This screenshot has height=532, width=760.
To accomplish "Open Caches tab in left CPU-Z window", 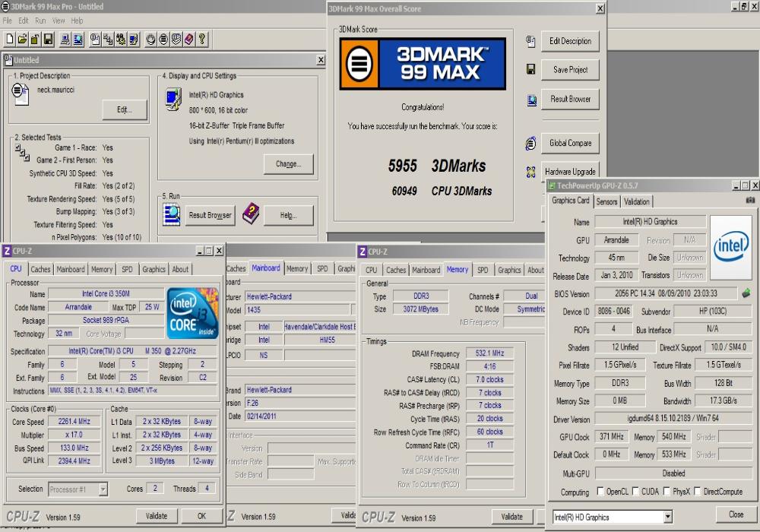I will (40, 269).
